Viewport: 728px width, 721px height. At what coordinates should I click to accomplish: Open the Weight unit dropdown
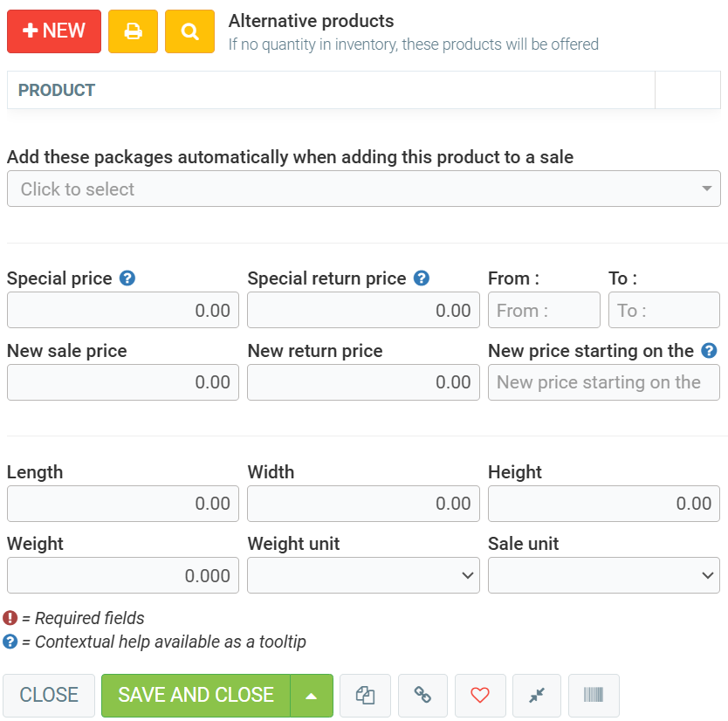[x=363, y=575]
